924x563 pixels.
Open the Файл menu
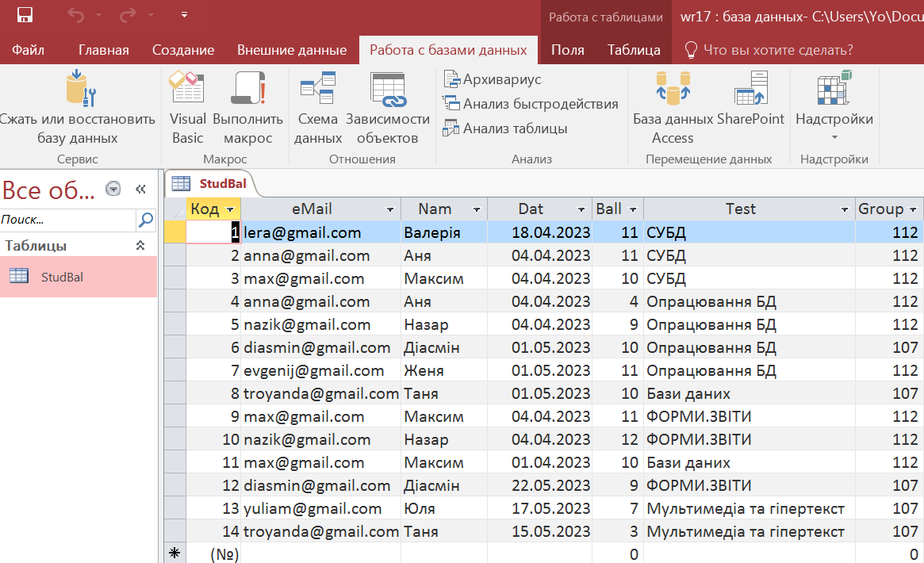(28, 50)
